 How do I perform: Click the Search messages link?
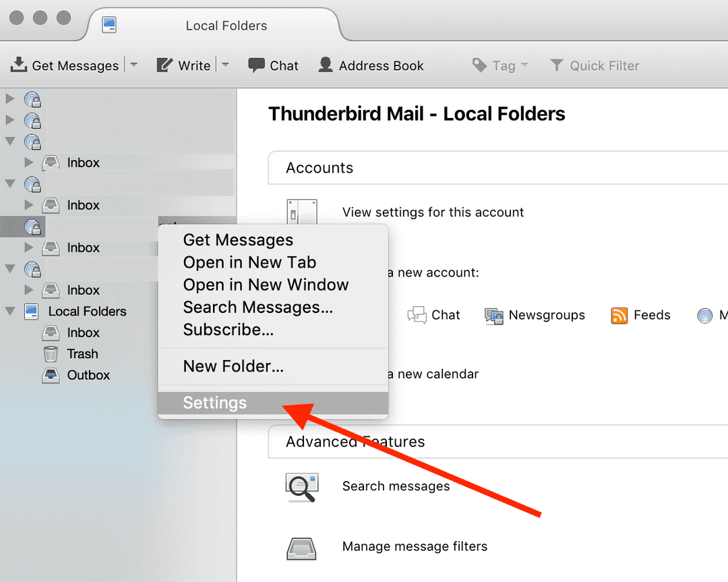[396, 486]
